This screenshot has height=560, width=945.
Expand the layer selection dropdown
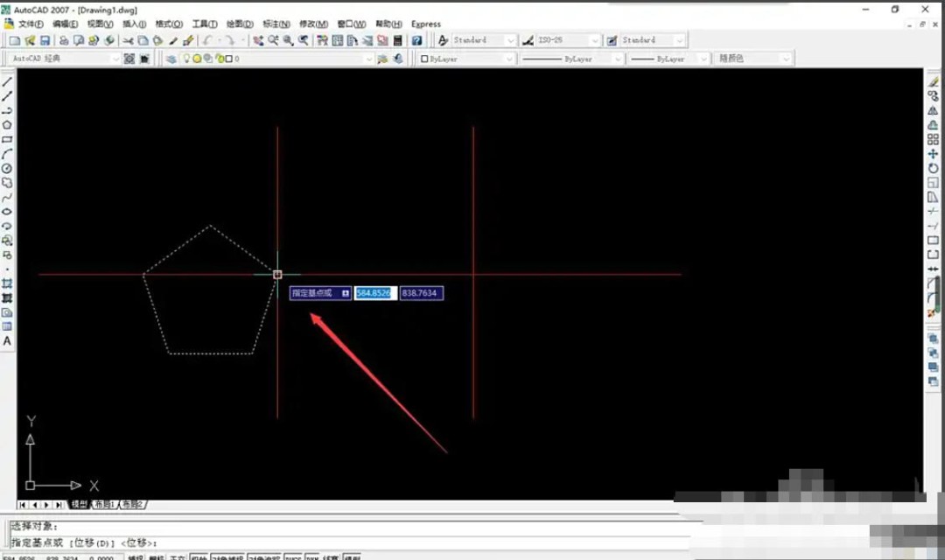[368, 58]
